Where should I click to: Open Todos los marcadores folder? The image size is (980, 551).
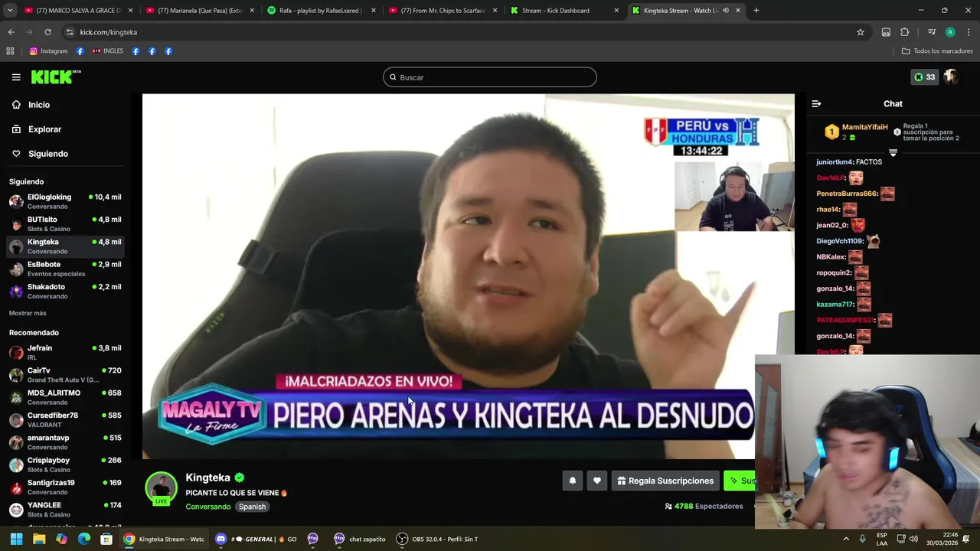tap(937, 51)
